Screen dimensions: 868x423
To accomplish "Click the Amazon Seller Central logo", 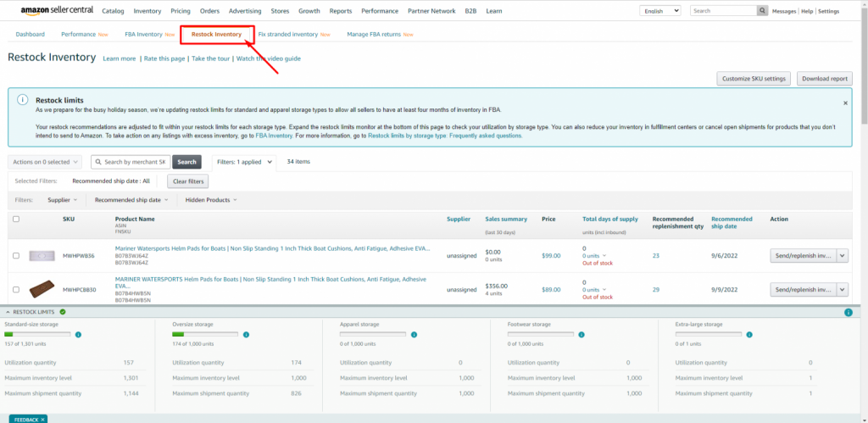I will point(57,10).
